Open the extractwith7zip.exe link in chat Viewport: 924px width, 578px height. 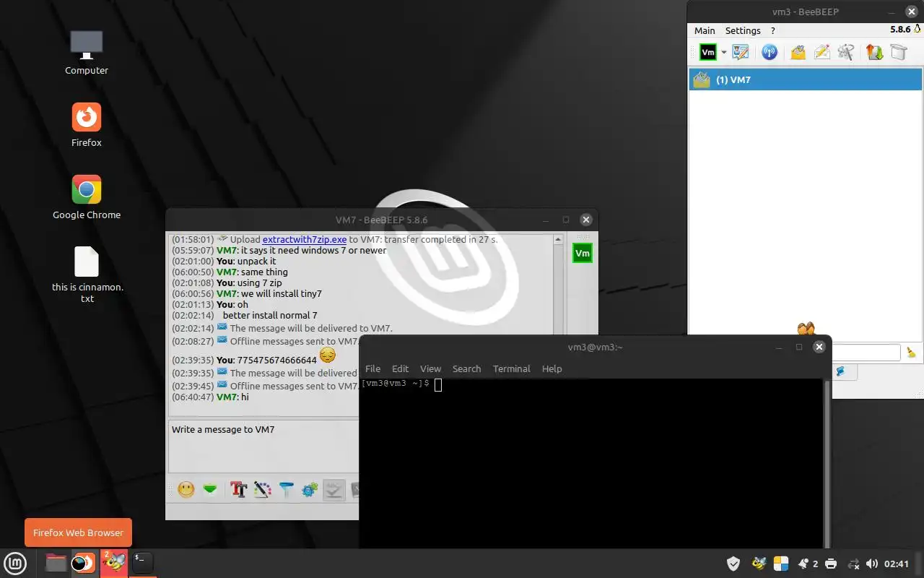(305, 239)
